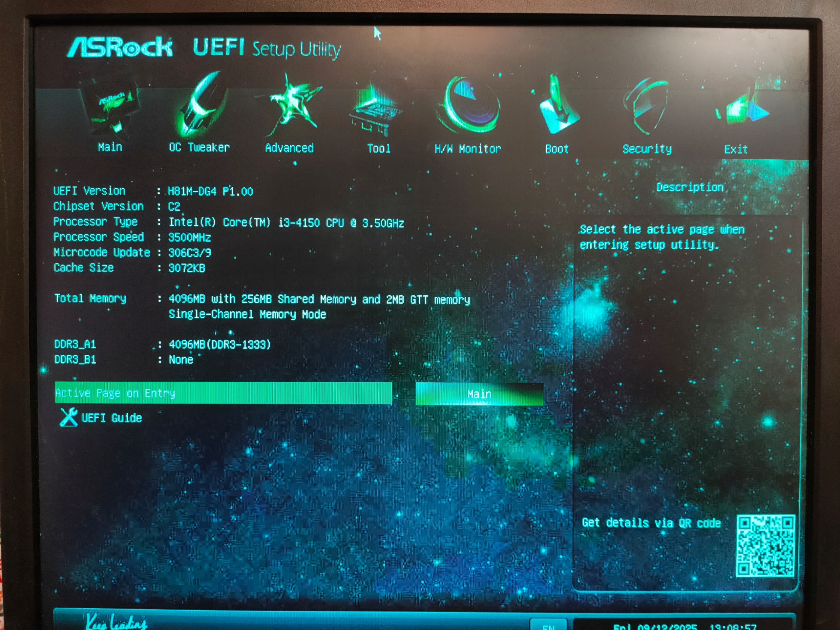
Task: Open the Active Page value dropdown showing Main
Action: pyautogui.click(x=479, y=394)
